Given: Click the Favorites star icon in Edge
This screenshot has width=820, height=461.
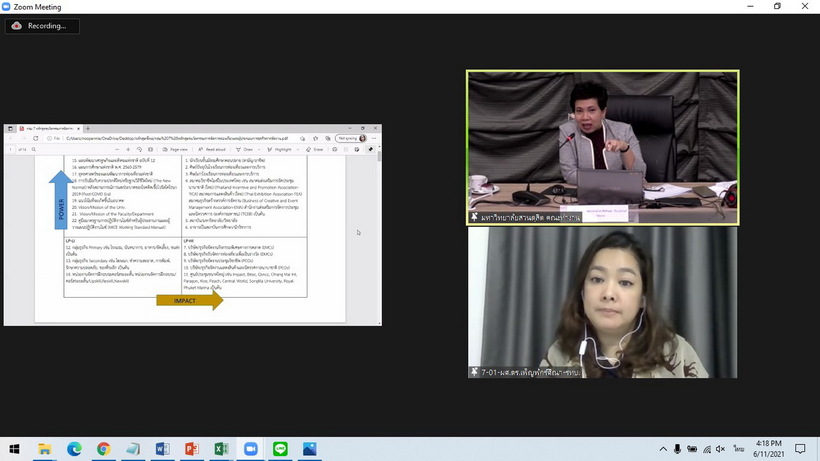Looking at the screenshot, I should pyautogui.click(x=315, y=139).
